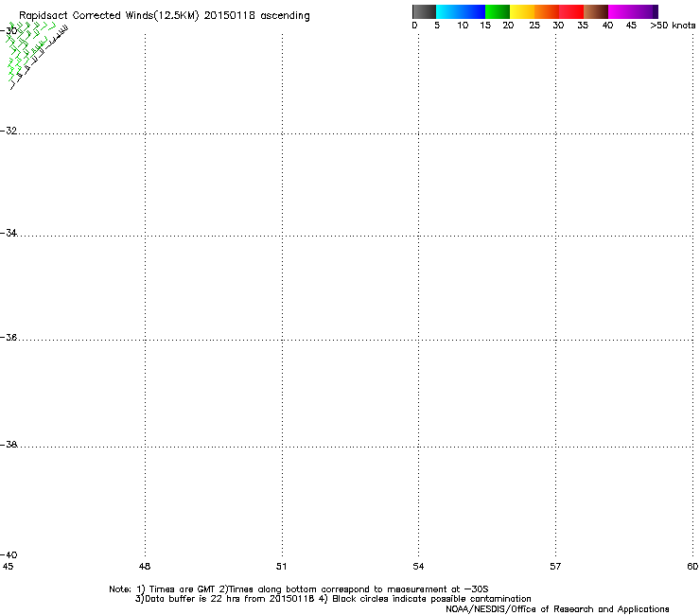Screen dimensions: 700x615
Task: Click the '25' legend scale label
Action: (x=534, y=26)
